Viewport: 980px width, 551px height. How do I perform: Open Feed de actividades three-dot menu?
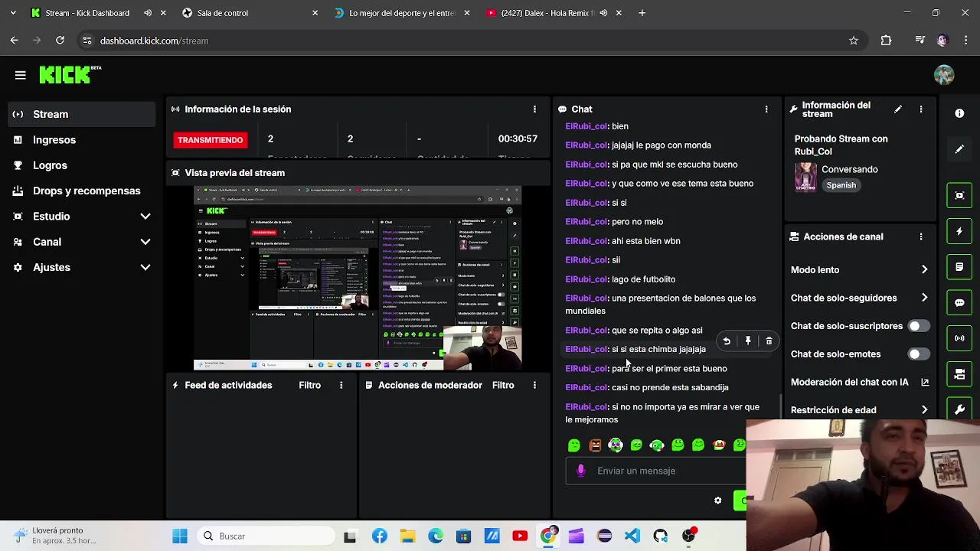click(x=341, y=386)
